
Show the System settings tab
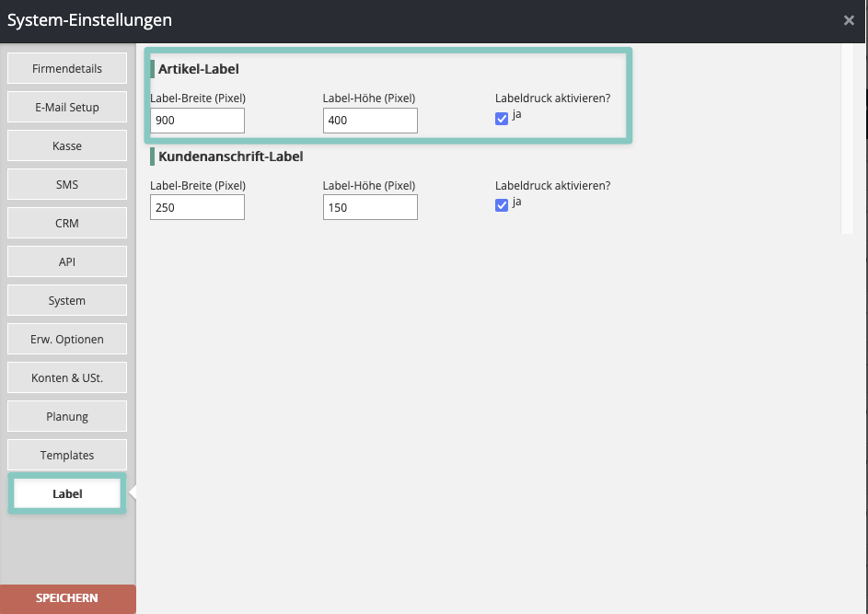click(67, 301)
